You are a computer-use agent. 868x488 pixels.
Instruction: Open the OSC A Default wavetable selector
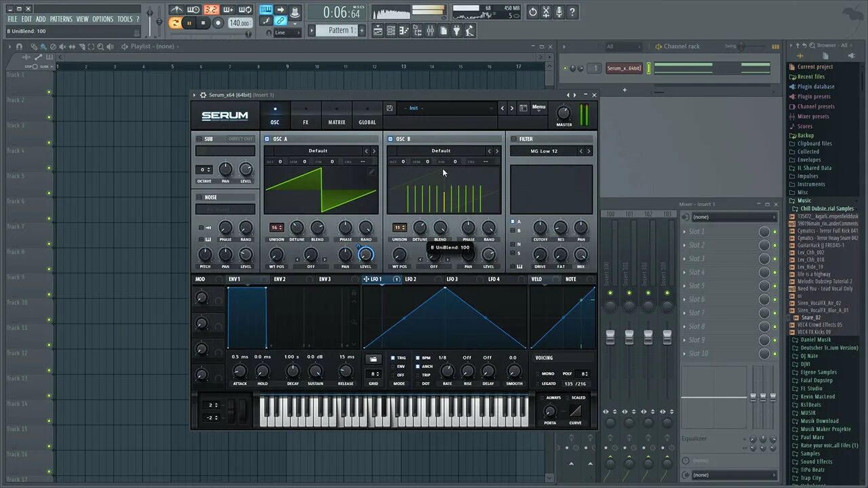pos(318,151)
